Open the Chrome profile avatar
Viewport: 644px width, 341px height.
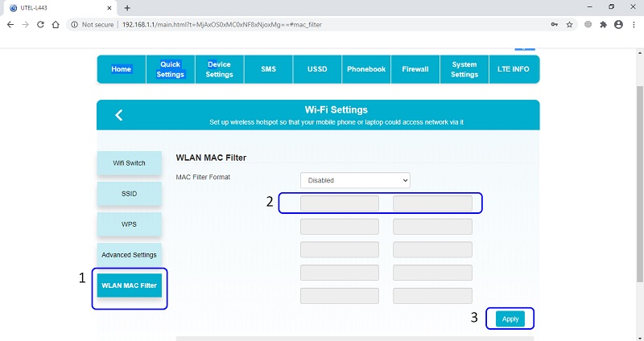[618, 25]
